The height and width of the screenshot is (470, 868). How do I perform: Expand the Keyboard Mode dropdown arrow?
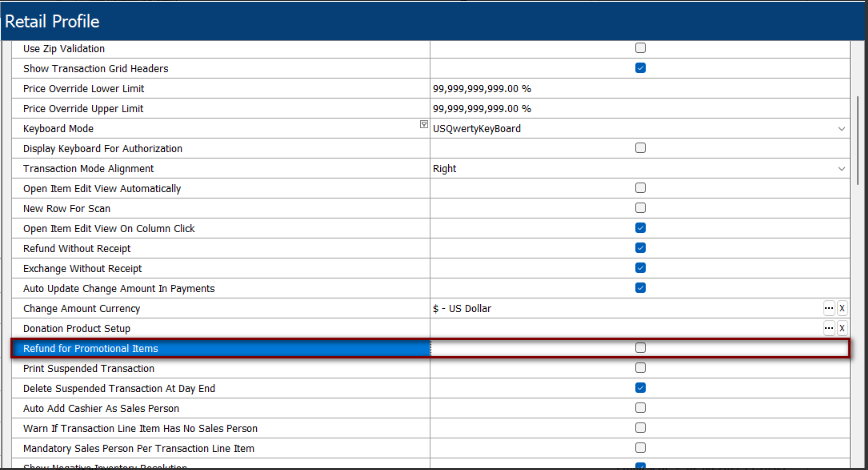coord(841,129)
